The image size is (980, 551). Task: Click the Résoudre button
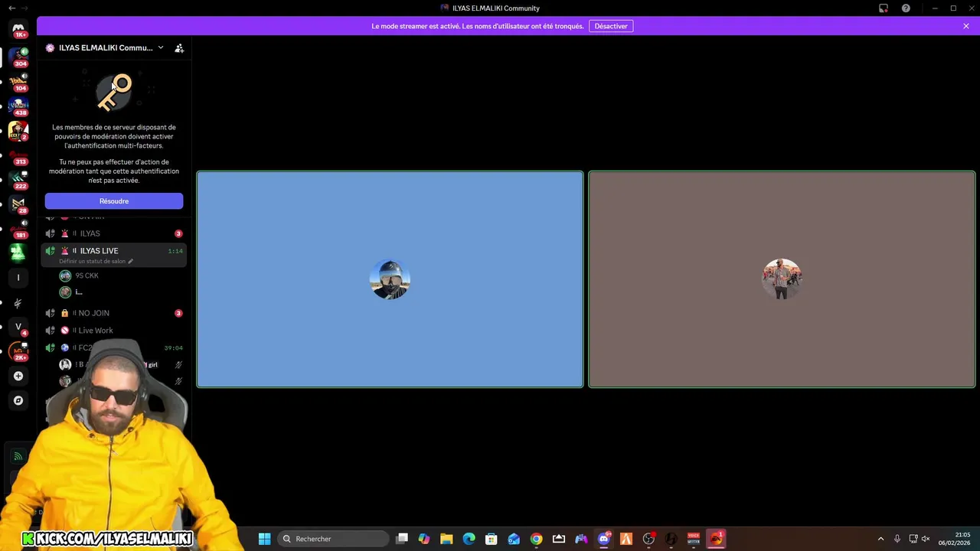click(114, 201)
